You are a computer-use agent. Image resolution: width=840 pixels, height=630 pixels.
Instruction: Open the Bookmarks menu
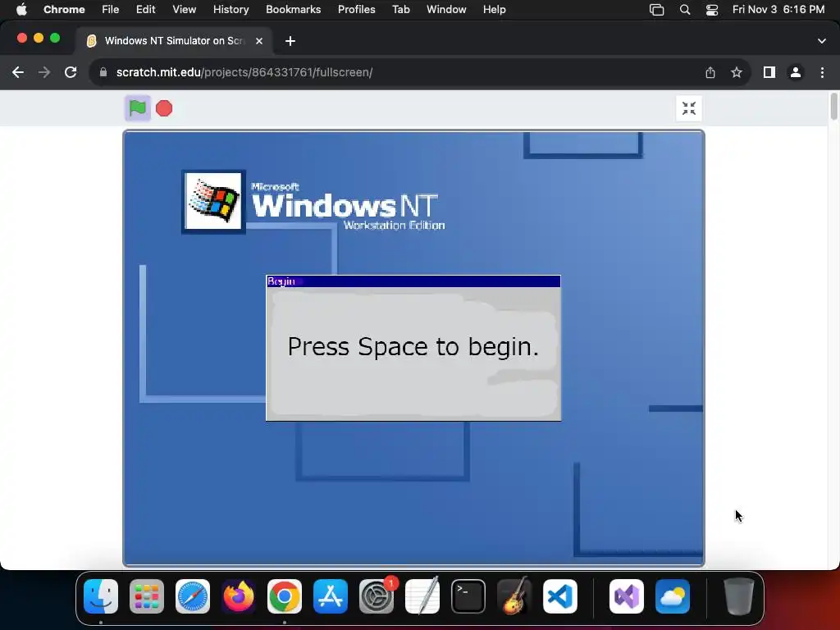294,10
